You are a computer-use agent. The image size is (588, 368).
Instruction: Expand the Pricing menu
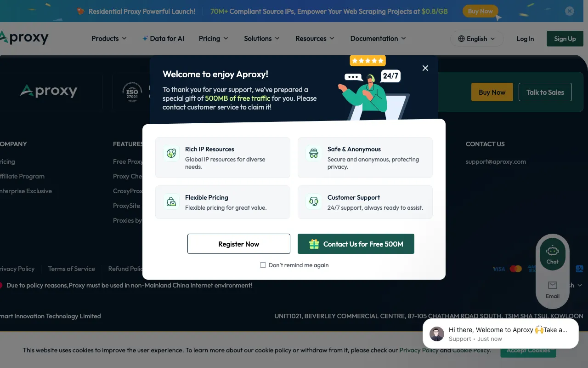(x=214, y=39)
